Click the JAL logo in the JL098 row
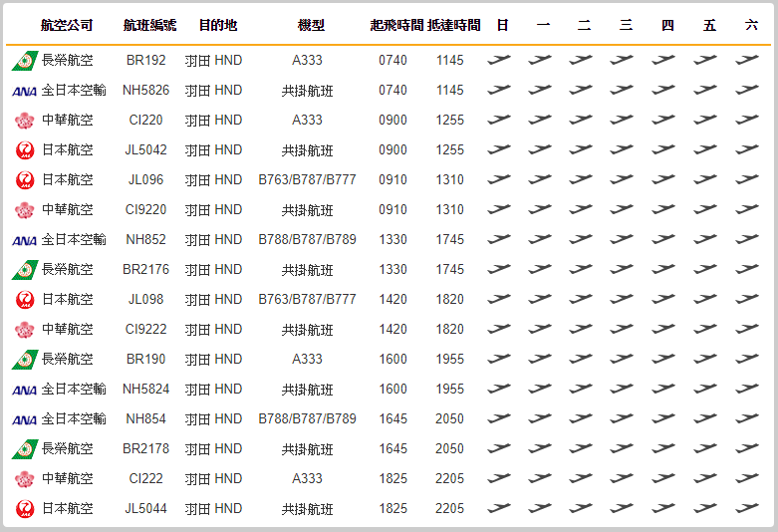 point(25,300)
